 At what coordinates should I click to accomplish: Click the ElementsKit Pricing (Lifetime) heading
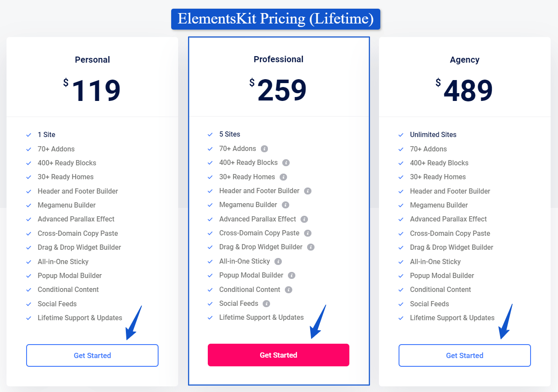276,19
